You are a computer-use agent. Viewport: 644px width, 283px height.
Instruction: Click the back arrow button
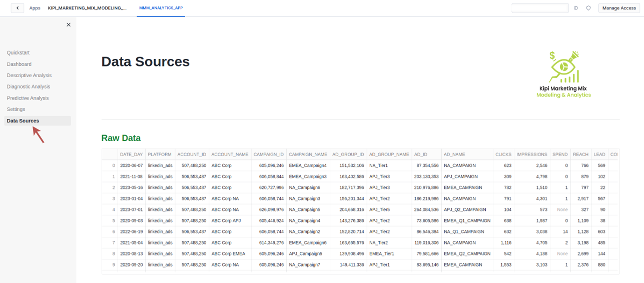coord(18,8)
